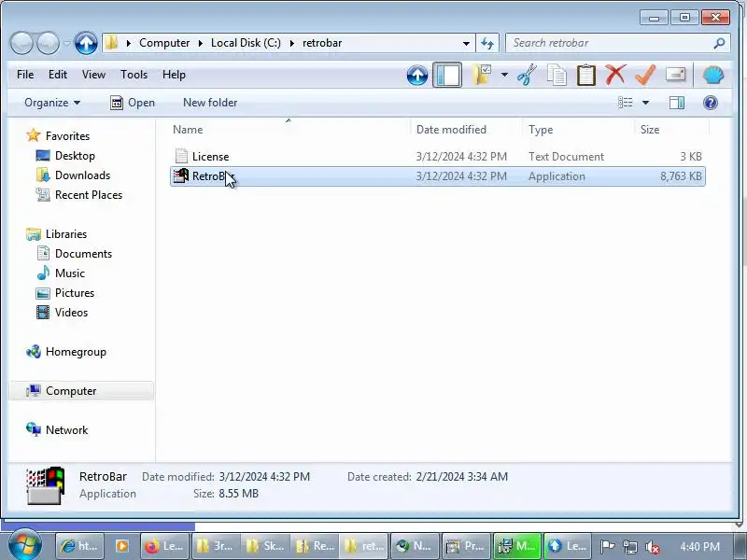Sort by the Size column header
This screenshot has height=560, width=747.
pos(650,130)
